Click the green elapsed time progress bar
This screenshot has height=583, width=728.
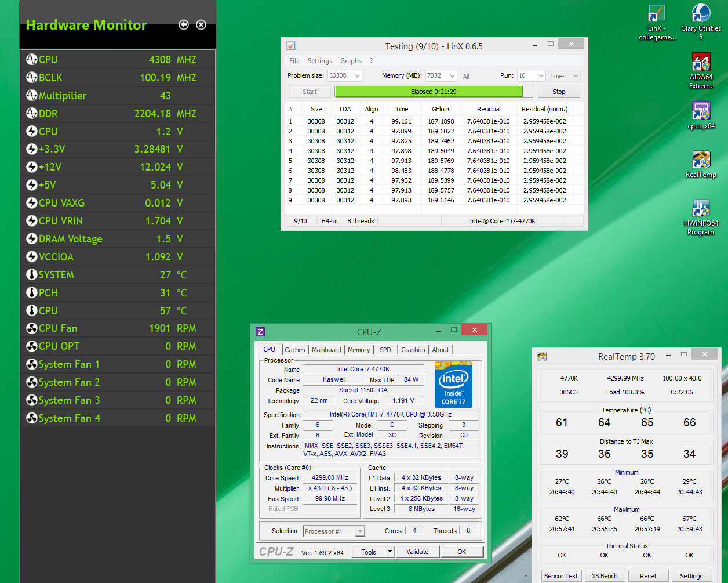coord(428,92)
